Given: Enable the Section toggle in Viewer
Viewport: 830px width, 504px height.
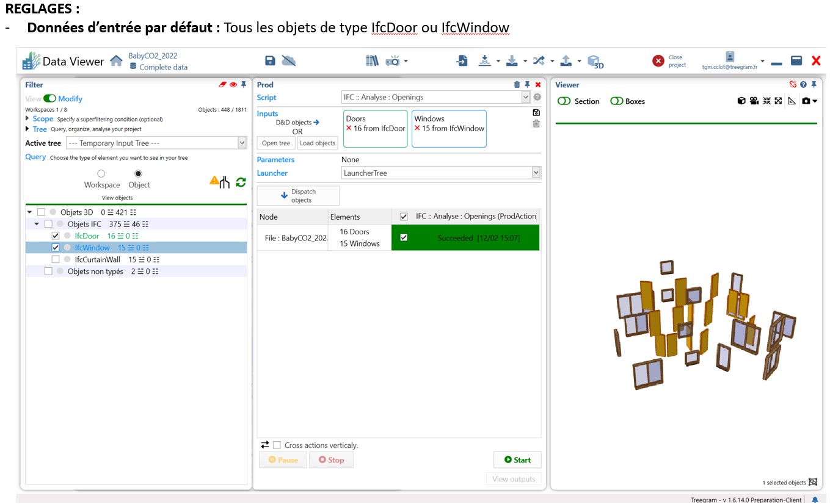Looking at the screenshot, I should click(564, 101).
